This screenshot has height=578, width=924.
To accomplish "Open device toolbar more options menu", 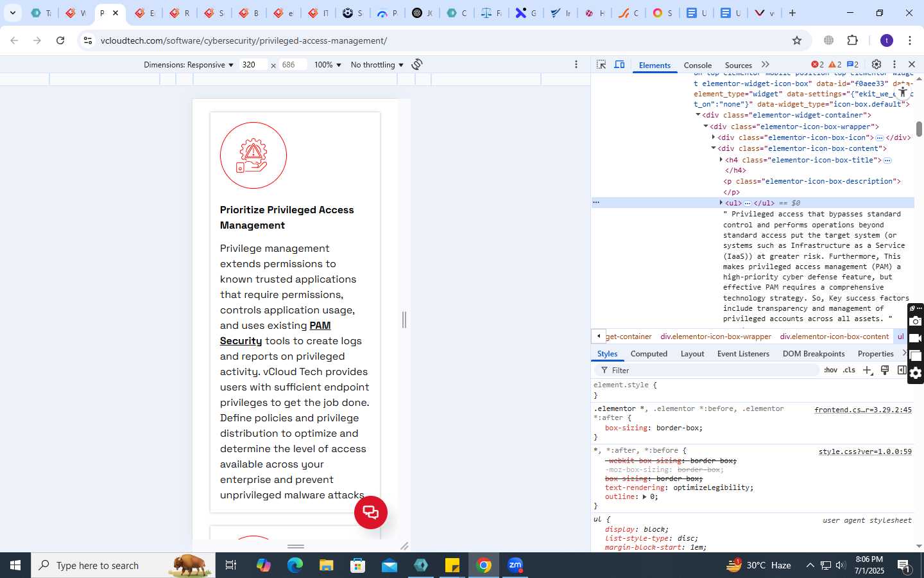I will [576, 64].
